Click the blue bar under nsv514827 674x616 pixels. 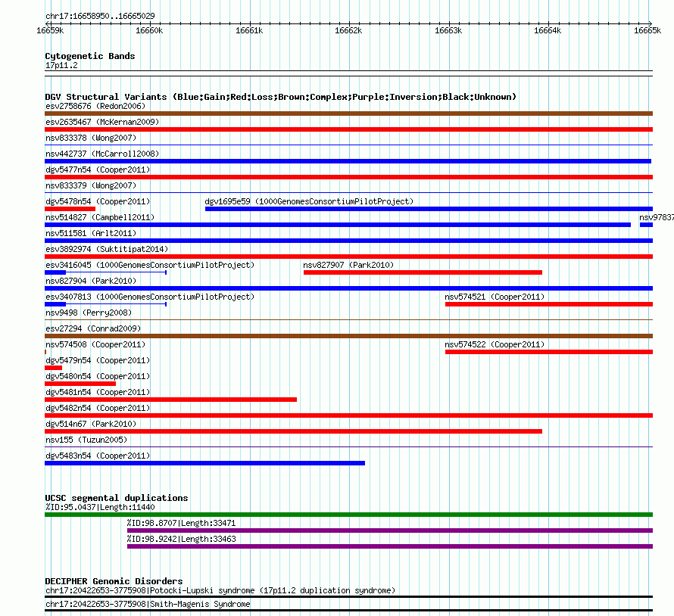tap(338, 225)
